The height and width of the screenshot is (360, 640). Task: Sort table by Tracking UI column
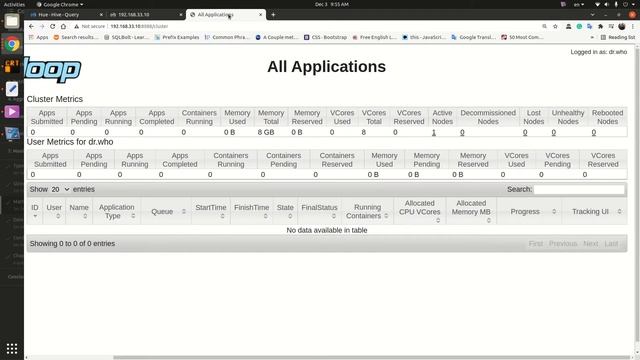click(x=594, y=211)
